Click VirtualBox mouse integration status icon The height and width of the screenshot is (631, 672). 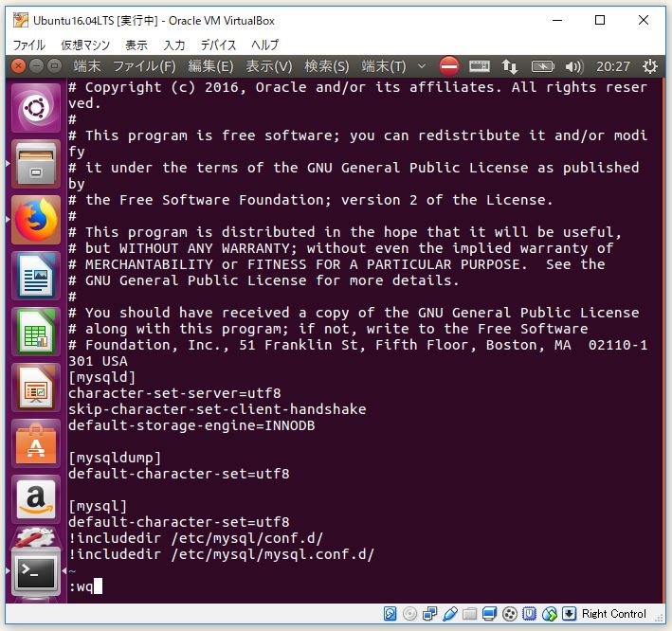coord(550,614)
